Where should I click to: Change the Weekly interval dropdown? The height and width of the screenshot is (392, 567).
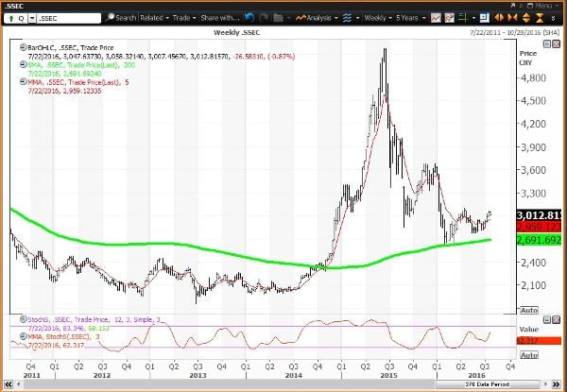(x=378, y=18)
